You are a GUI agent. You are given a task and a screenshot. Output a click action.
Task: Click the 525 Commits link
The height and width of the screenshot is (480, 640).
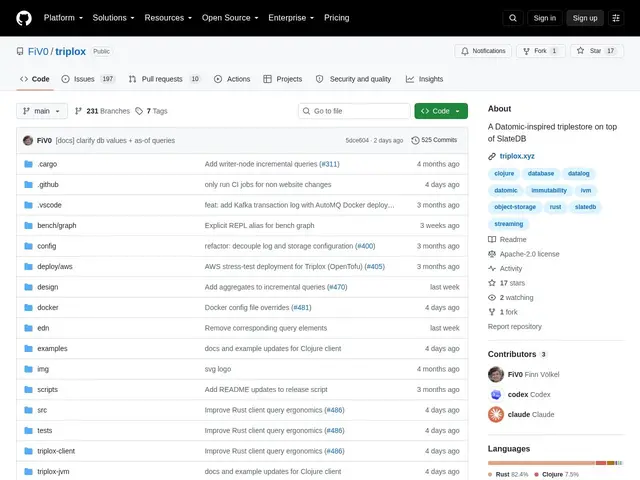[434, 140]
